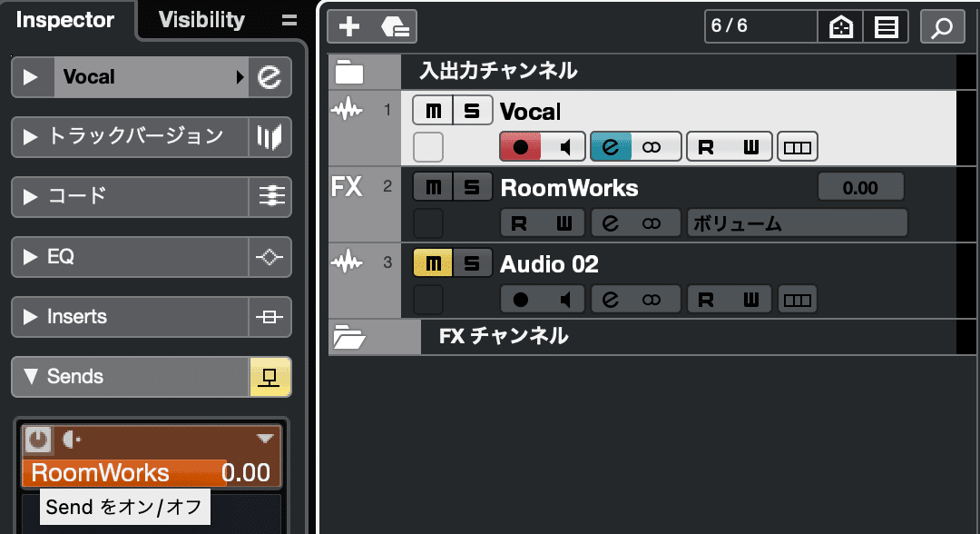This screenshot has height=534, width=980.
Task: Switch to the Visibility tab
Action: [x=201, y=20]
